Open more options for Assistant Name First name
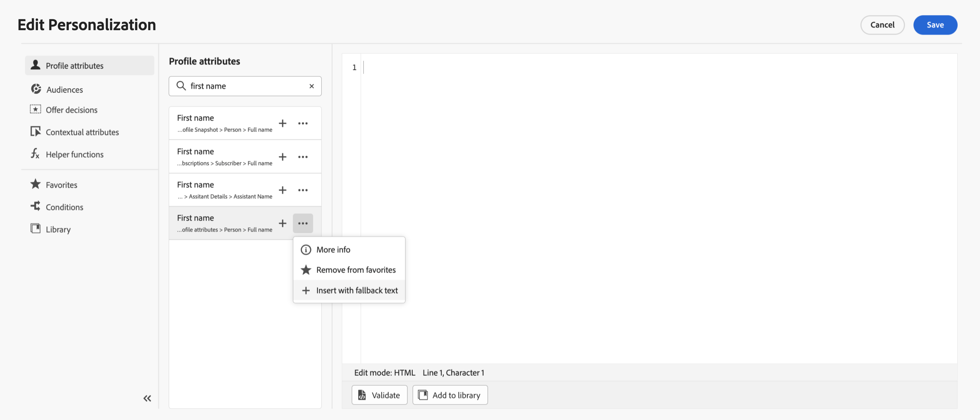The width and height of the screenshot is (980, 420). tap(303, 190)
